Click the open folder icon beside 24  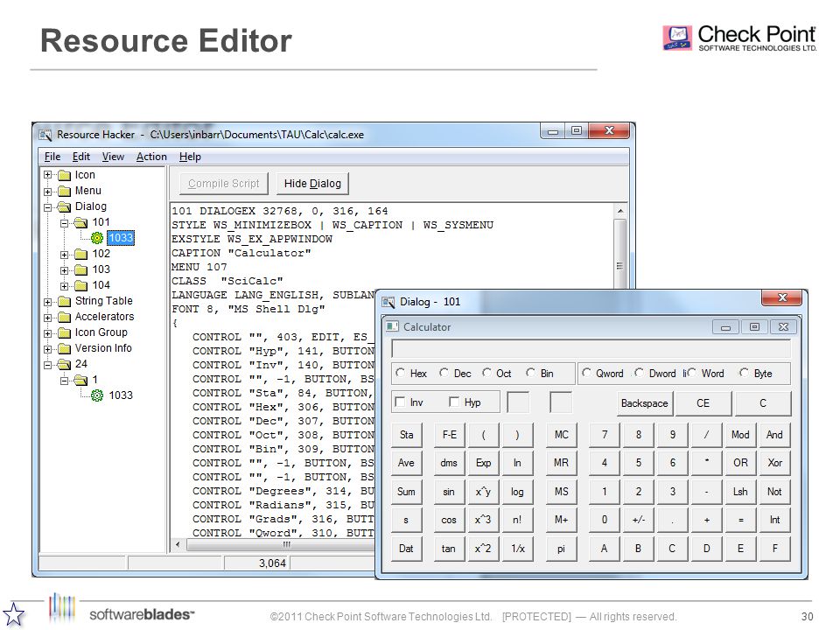pos(64,364)
